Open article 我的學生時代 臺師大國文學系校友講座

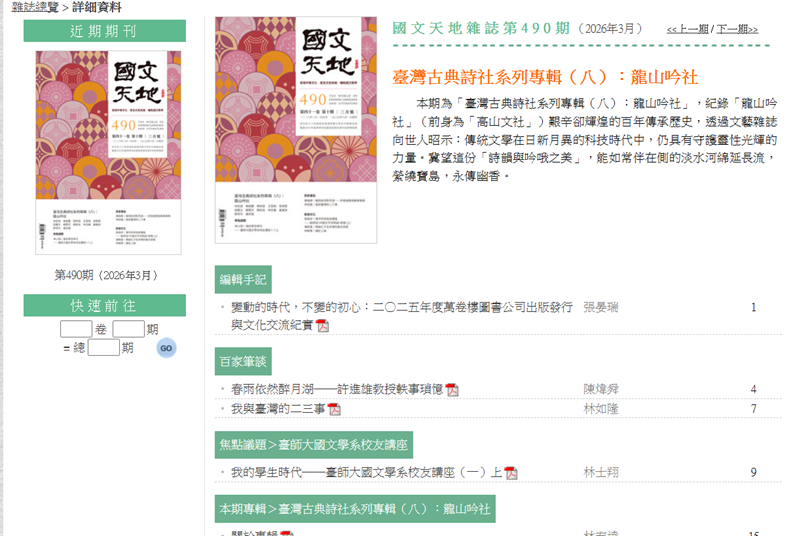(366, 472)
